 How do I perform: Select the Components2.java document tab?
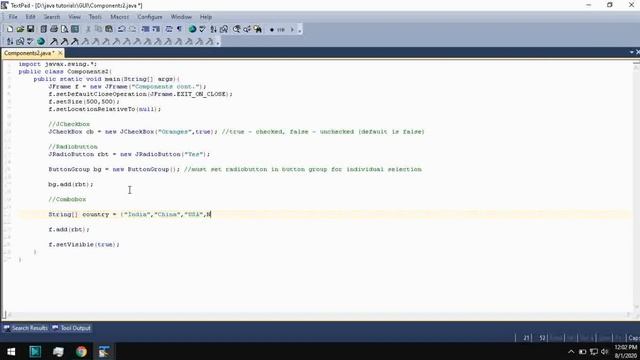pyautogui.click(x=29, y=53)
